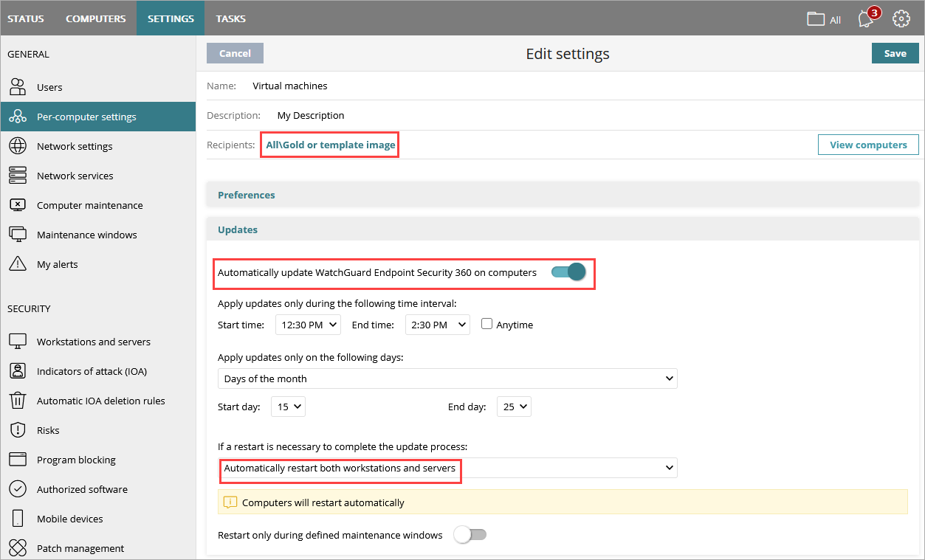Click the Name field Virtual machines

(290, 86)
